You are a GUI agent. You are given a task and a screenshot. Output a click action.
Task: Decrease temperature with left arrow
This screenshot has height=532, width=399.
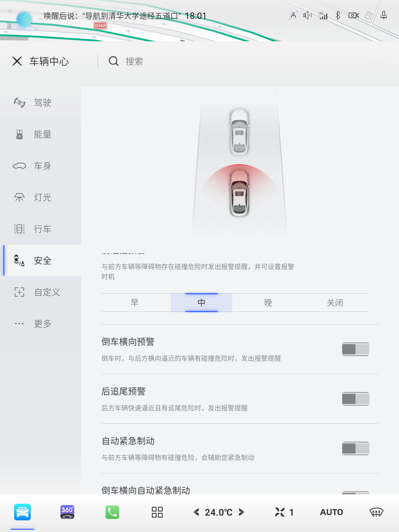click(196, 512)
